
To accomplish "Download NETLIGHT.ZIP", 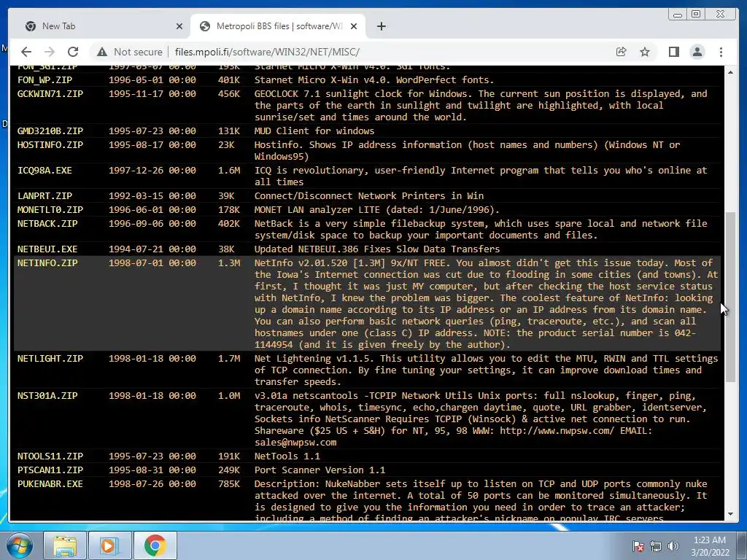I will [x=50, y=359].
